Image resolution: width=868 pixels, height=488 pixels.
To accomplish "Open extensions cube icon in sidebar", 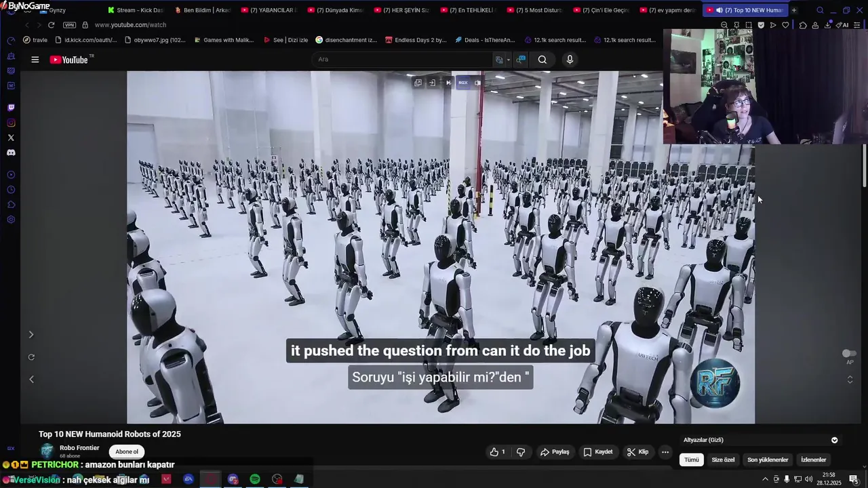I will pos(11,205).
